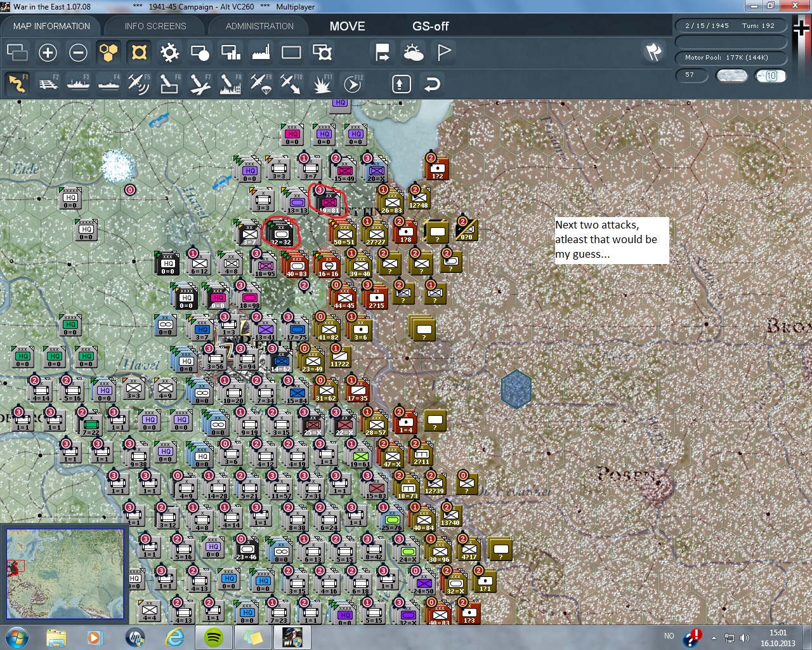
Task: Click the snowy weather indicator showing 10
Action: (x=771, y=76)
